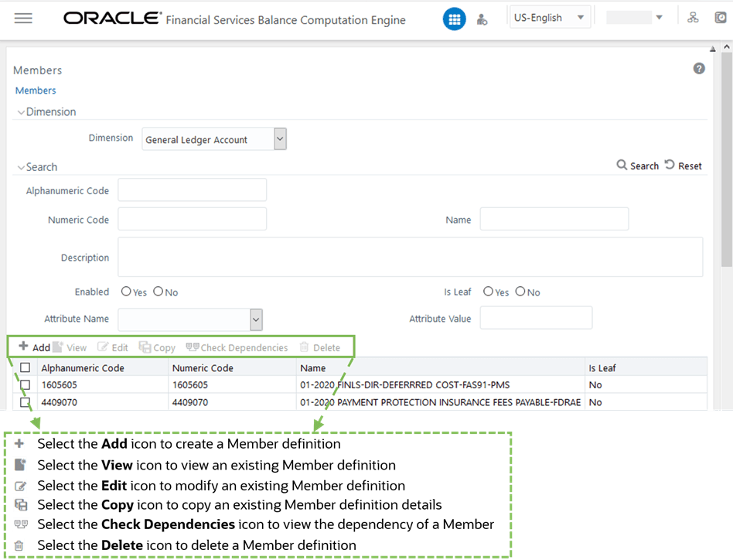Screen dimensions: 733x560
Task: Tick the select-all checkbox in table header
Action: (x=26, y=367)
